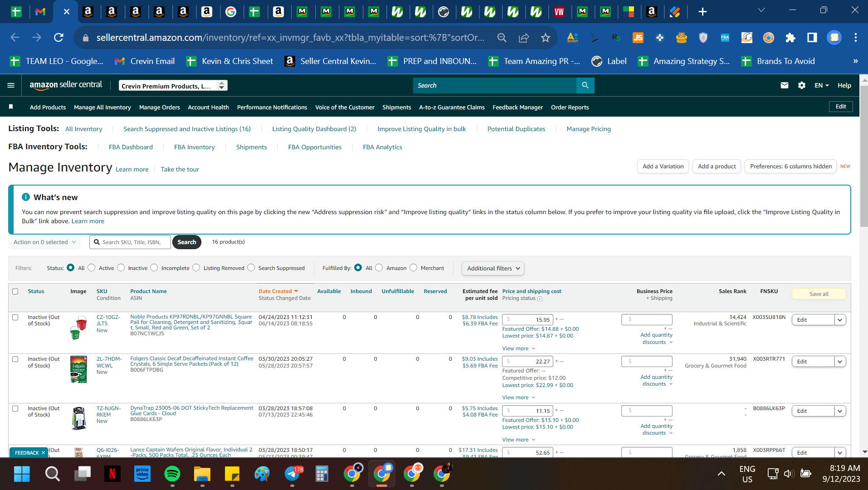Open the messages envelope icon
Screen dimensions: 868x490
tap(784, 85)
